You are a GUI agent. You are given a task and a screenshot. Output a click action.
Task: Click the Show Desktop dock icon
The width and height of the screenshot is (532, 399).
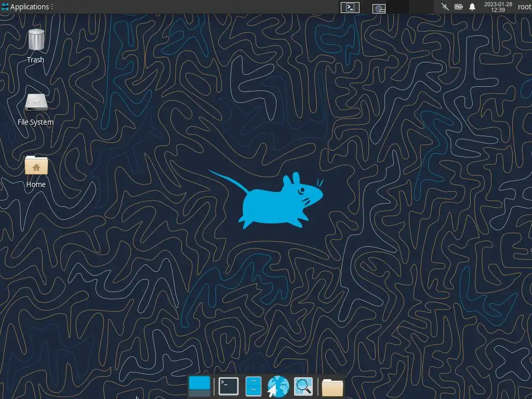click(199, 386)
